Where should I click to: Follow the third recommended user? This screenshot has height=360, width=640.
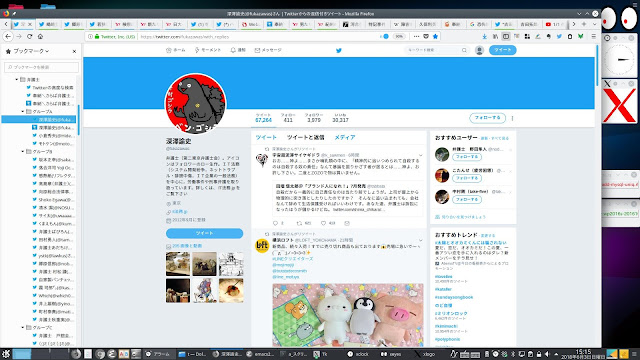(x=467, y=199)
